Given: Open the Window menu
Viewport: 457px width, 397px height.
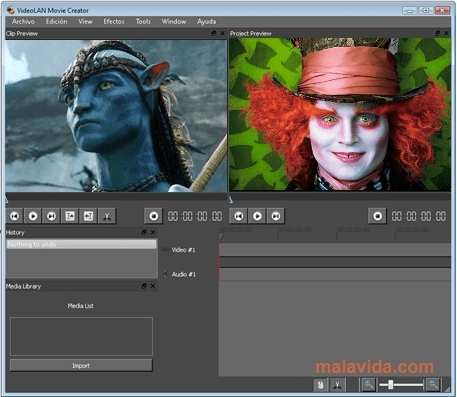Looking at the screenshot, I should click(x=174, y=22).
